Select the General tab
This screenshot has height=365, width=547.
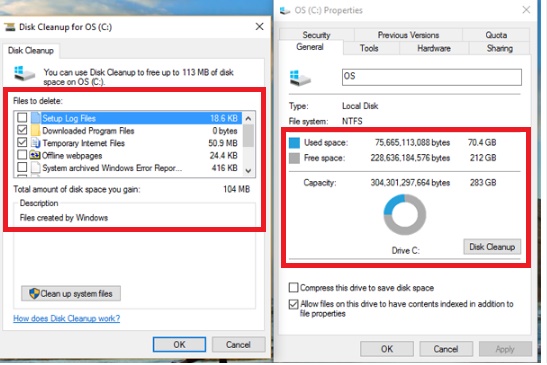310,47
